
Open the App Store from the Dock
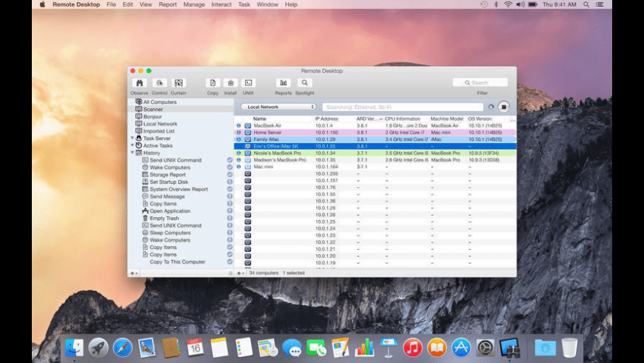click(461, 347)
